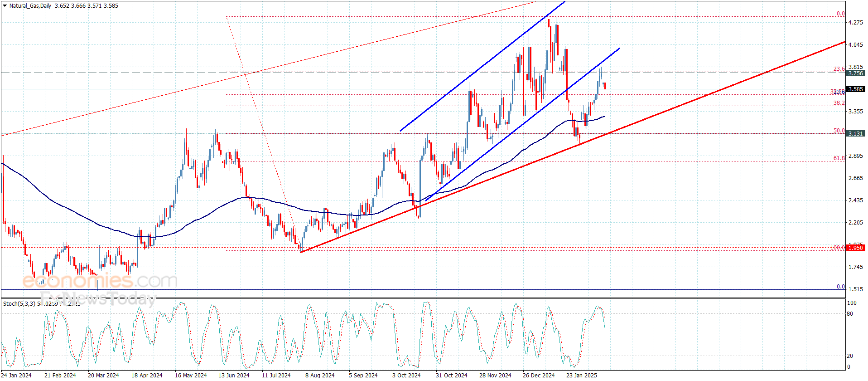Click the 50.0 Fibonacci level label
The image size is (868, 381).
tap(839, 131)
